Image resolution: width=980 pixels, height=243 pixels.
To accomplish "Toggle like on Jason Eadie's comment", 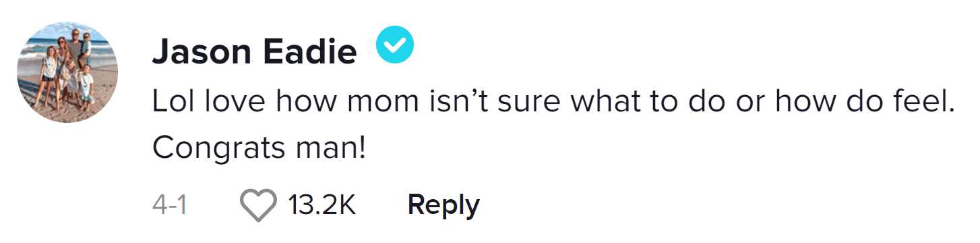I will [258, 205].
